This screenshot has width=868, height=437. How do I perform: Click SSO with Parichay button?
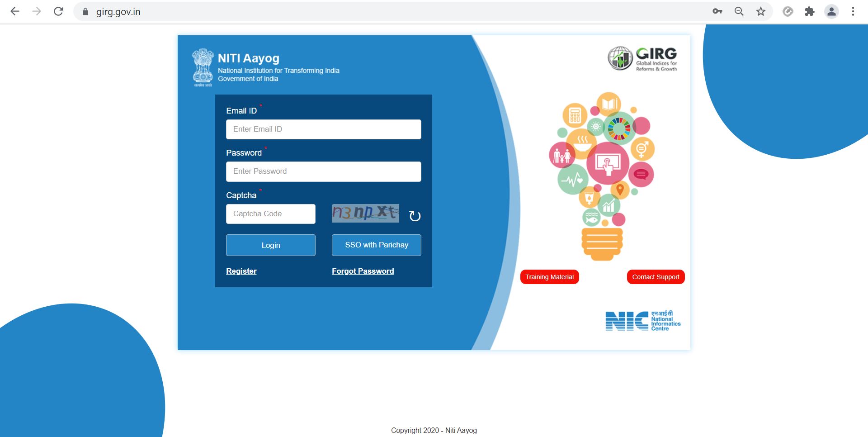pos(377,245)
